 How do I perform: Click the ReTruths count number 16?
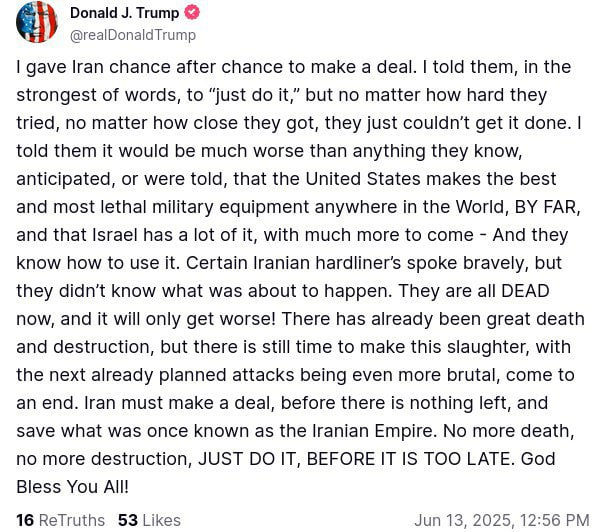pos(25,520)
